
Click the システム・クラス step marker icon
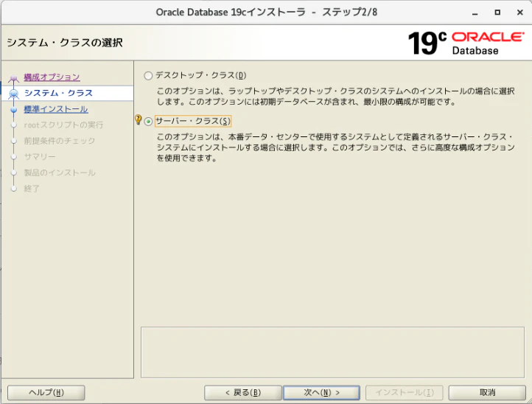tap(14, 93)
